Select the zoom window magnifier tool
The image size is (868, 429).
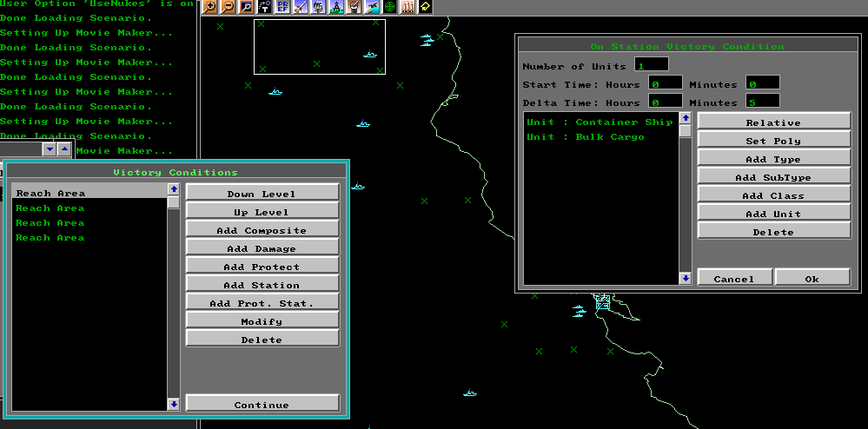point(246,7)
